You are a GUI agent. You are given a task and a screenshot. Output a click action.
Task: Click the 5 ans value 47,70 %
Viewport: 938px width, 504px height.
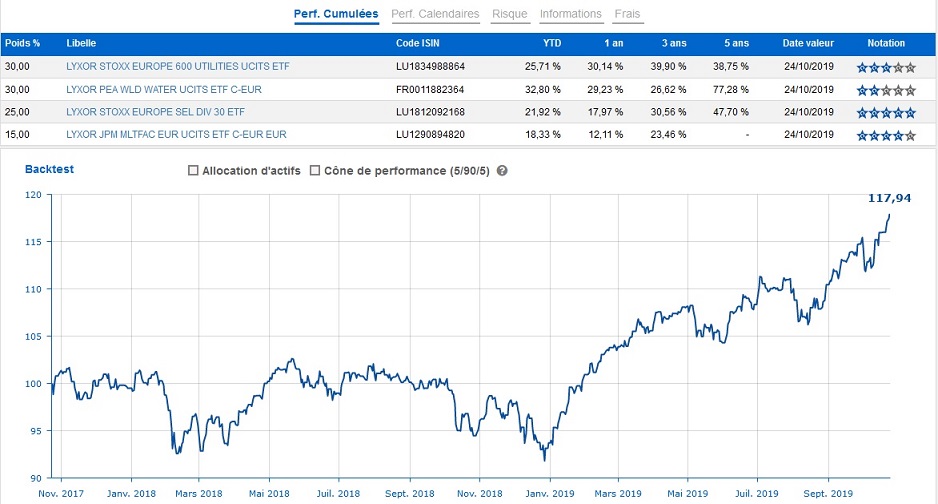(730, 112)
